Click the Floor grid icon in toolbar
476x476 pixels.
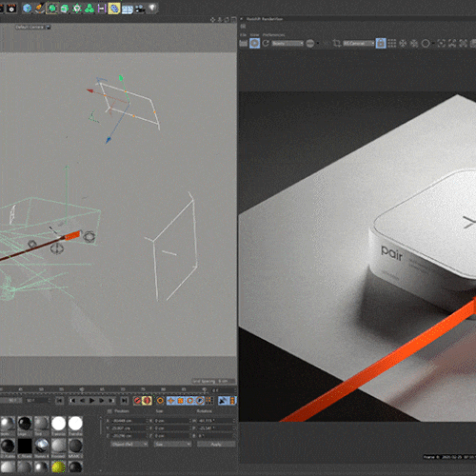(x=128, y=9)
